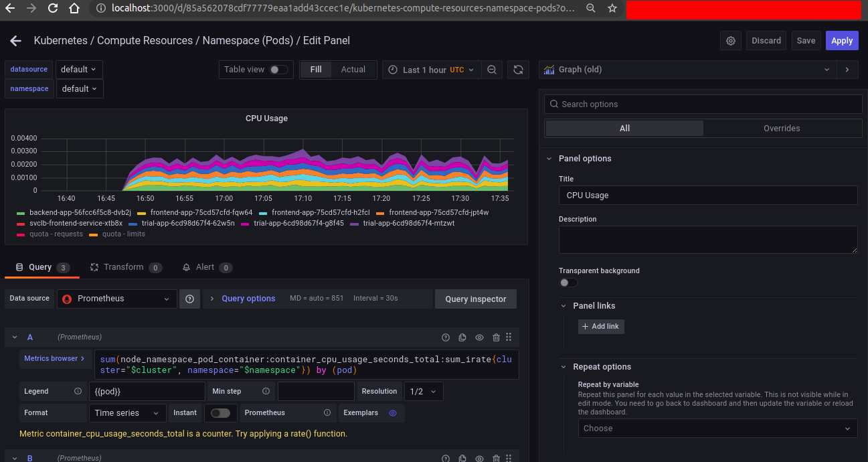This screenshot has width=868, height=462.
Task: Delete query A with trash icon
Action: (496, 337)
